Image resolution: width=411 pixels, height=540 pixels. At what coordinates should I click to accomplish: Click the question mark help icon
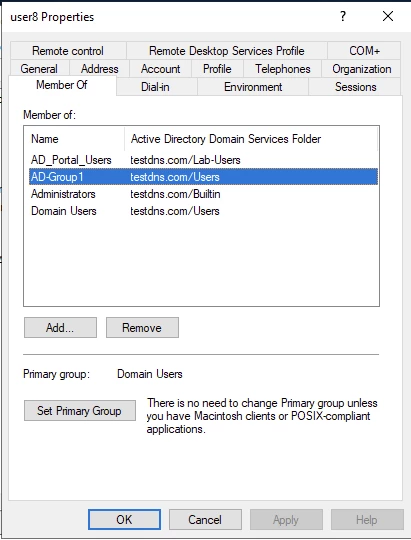tap(342, 16)
